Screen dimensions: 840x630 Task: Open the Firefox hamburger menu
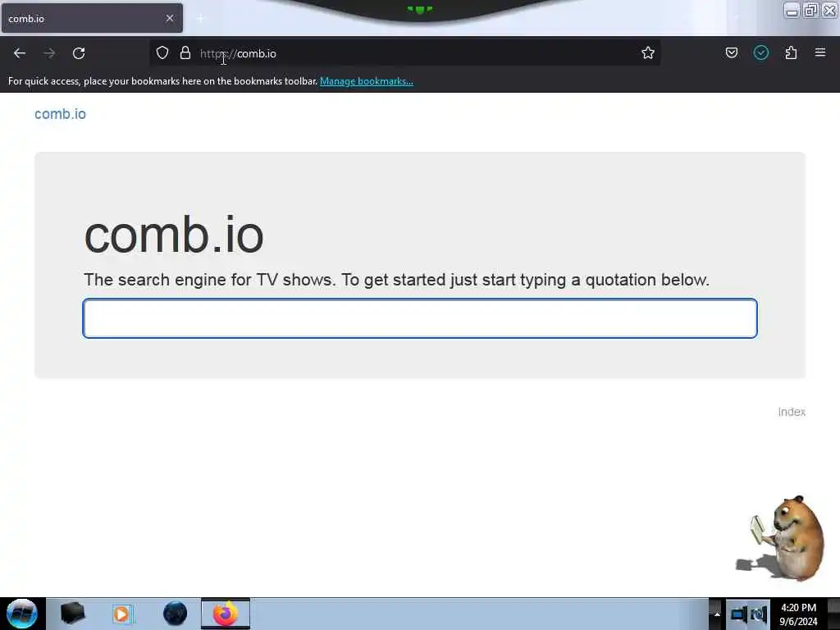[x=819, y=52]
